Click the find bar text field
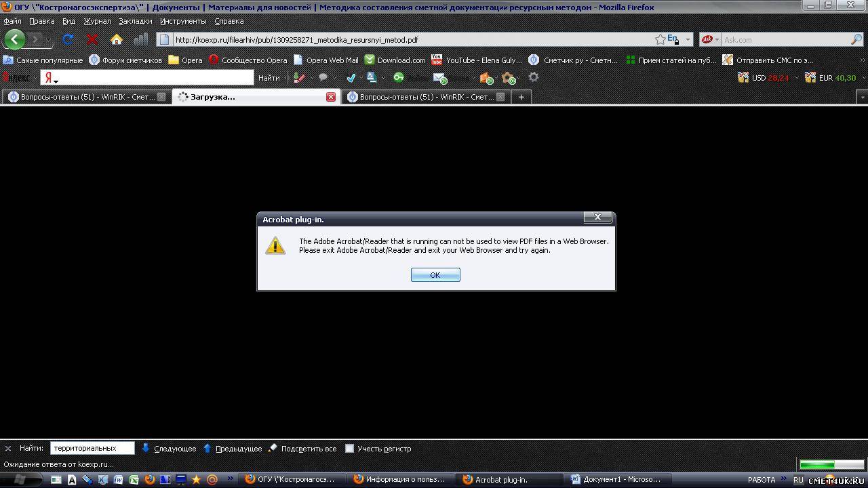Screen dimensions: 868x488 [92, 448]
